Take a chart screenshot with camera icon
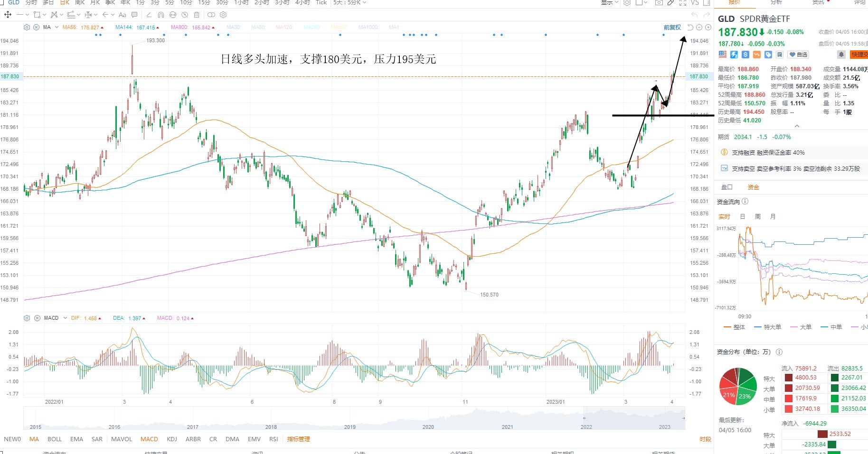This screenshot has width=868, height=454. click(x=659, y=2)
